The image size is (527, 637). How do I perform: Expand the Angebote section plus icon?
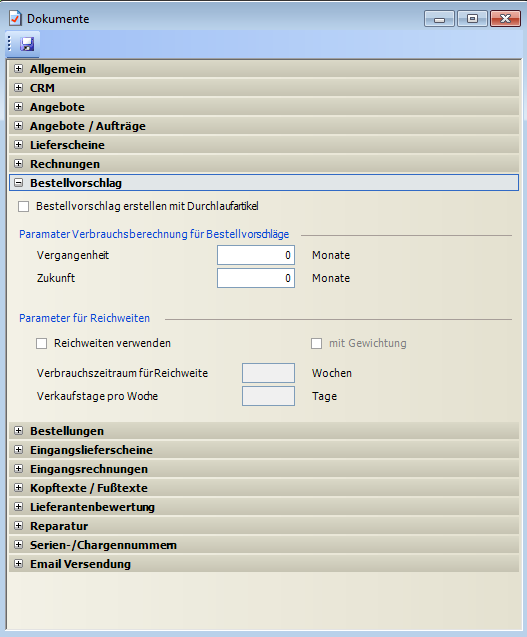click(18, 107)
